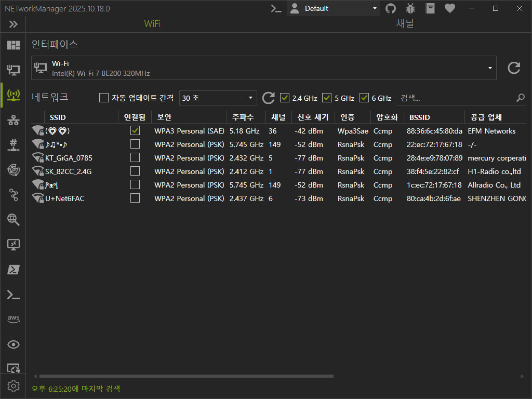Viewport: 532px width, 399px height.
Task: Select the SK_82CC_2.4G network name
Action: click(x=69, y=171)
